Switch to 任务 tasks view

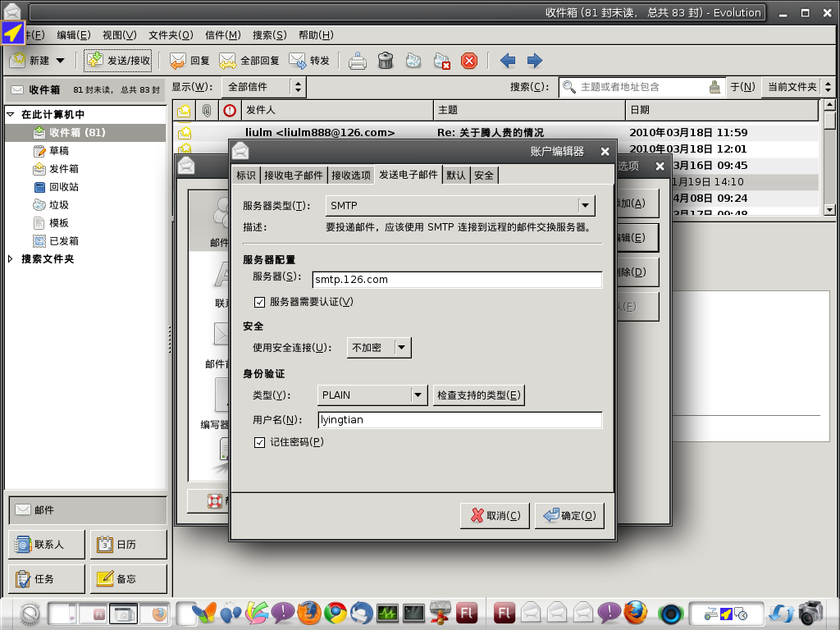pyautogui.click(x=47, y=579)
